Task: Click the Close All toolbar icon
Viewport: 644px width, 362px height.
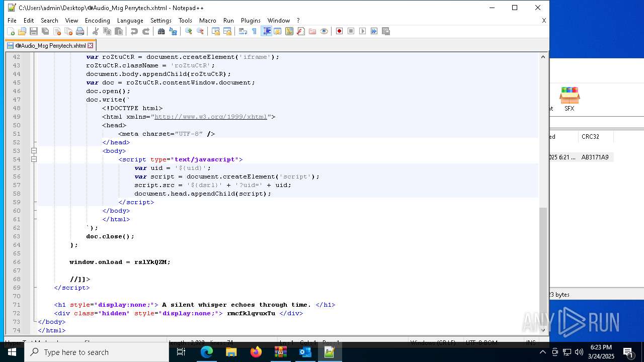Action: 68,31
